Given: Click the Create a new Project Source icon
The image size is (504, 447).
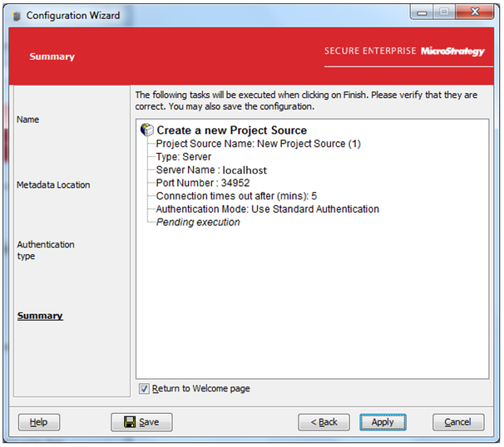Looking at the screenshot, I should pos(147,130).
